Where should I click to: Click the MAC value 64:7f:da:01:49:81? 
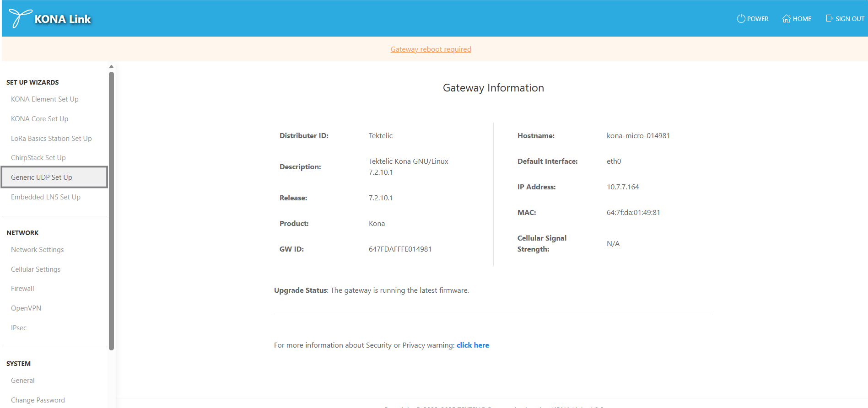point(633,213)
